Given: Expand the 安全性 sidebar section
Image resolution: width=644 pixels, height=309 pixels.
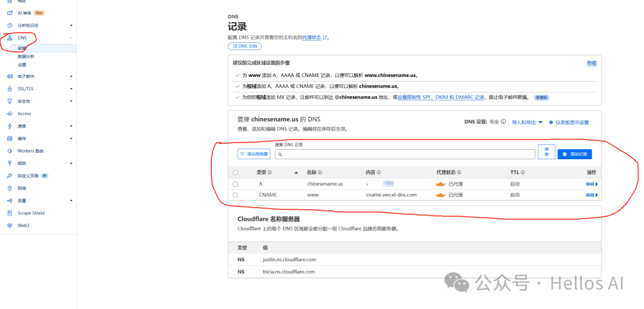Looking at the screenshot, I should tap(71, 101).
